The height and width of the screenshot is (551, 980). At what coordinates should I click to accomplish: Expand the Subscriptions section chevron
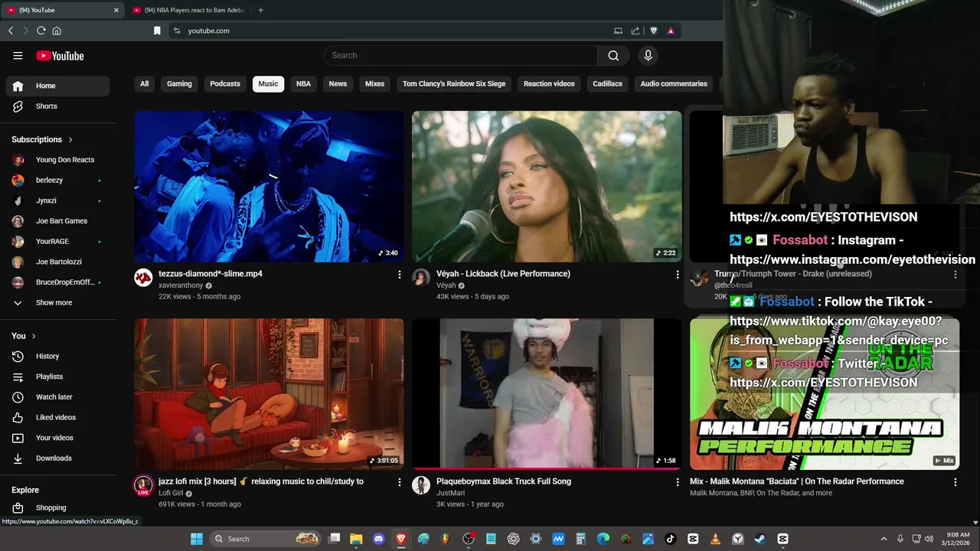(x=70, y=139)
